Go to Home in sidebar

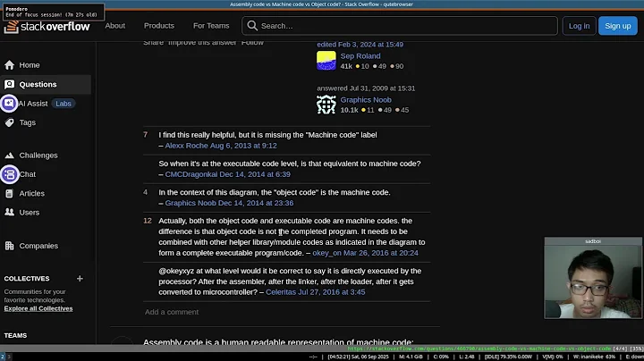click(x=30, y=65)
